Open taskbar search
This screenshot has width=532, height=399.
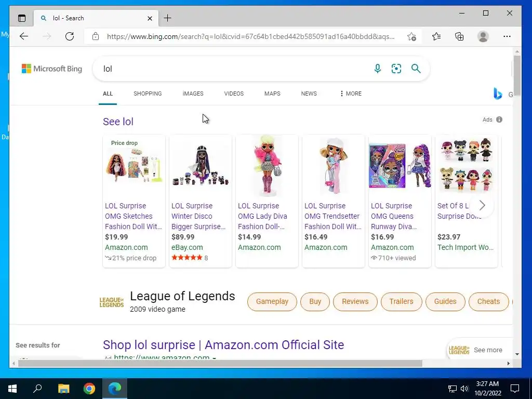(37, 388)
